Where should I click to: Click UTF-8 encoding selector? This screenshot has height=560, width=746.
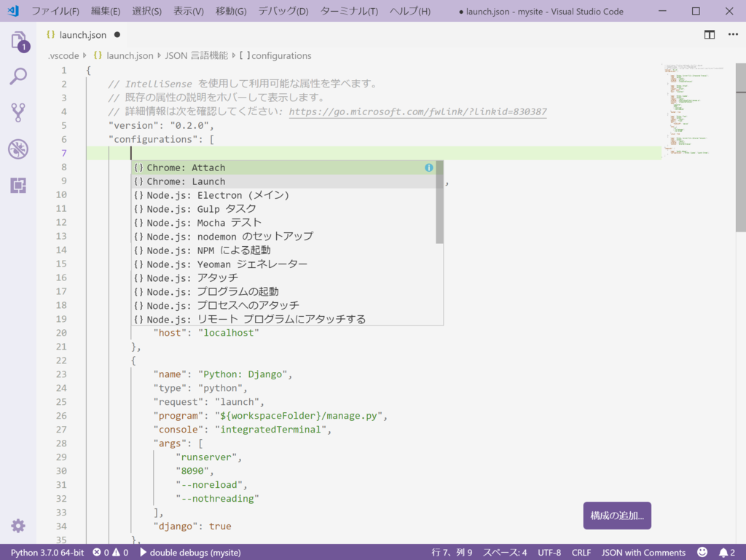click(549, 553)
